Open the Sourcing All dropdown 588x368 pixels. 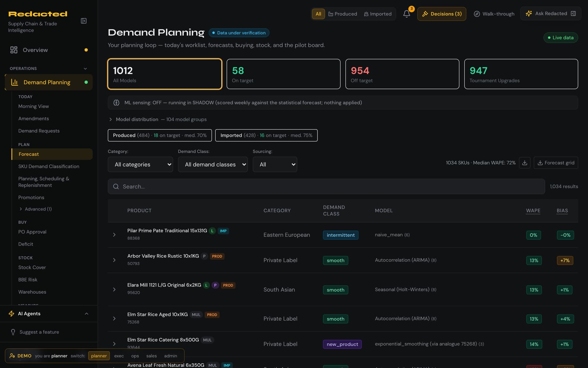click(x=275, y=164)
